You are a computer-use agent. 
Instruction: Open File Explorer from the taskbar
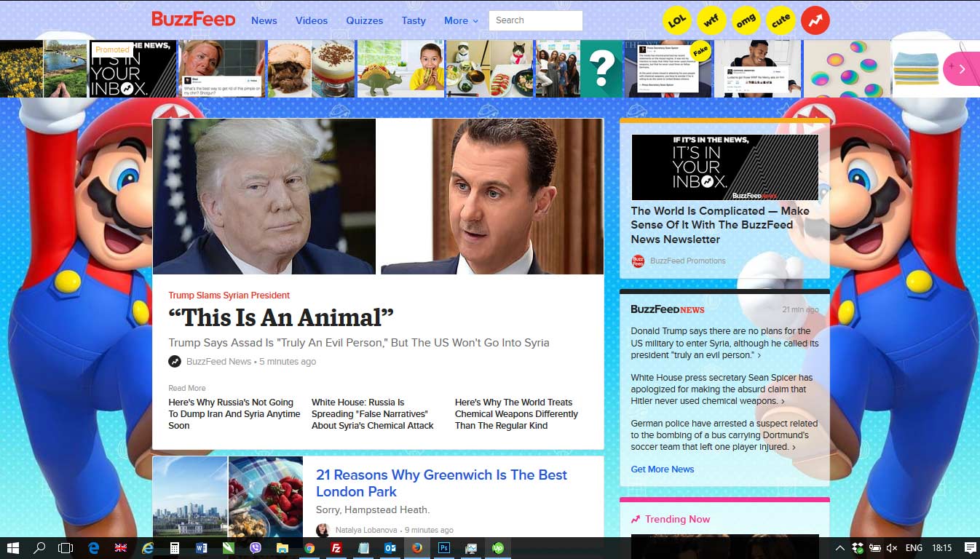(282, 548)
